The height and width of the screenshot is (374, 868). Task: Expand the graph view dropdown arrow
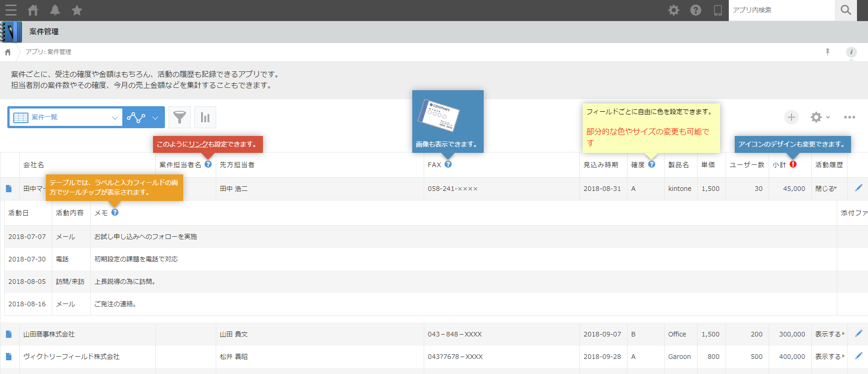coord(155,118)
